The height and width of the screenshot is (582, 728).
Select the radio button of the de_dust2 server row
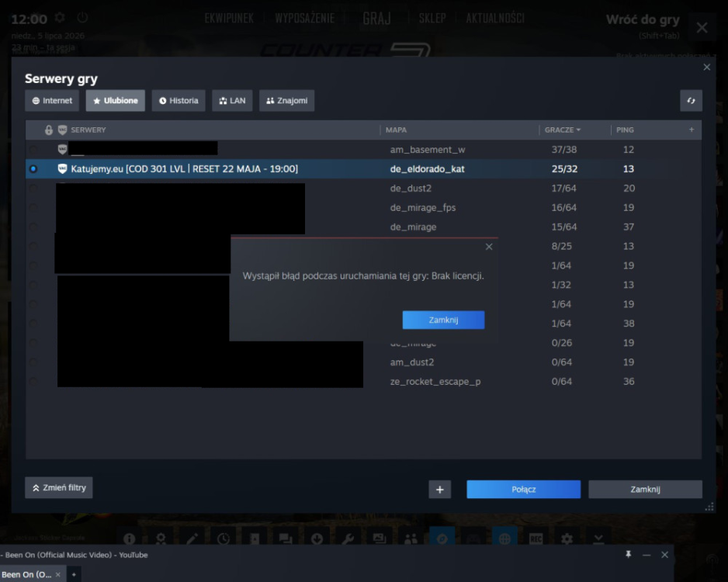[x=33, y=189]
